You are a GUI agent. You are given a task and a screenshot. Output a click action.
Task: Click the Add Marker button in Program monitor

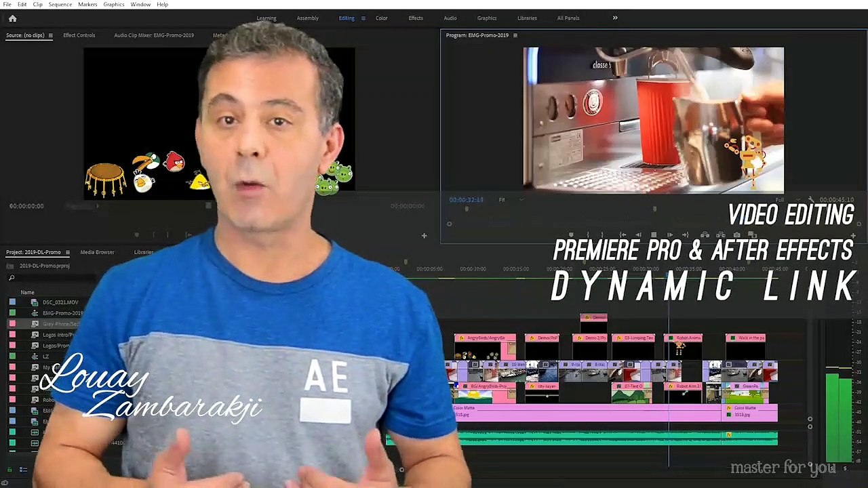(571, 235)
